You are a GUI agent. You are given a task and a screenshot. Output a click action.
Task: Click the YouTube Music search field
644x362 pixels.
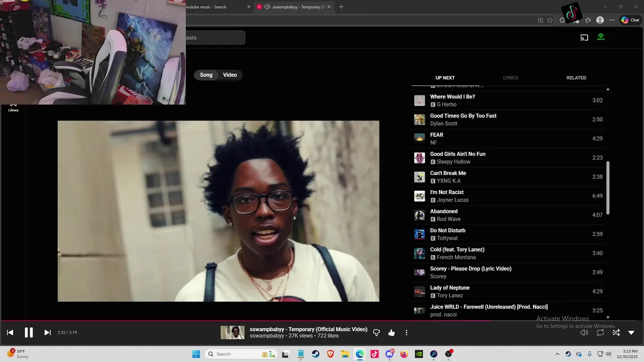point(215,38)
